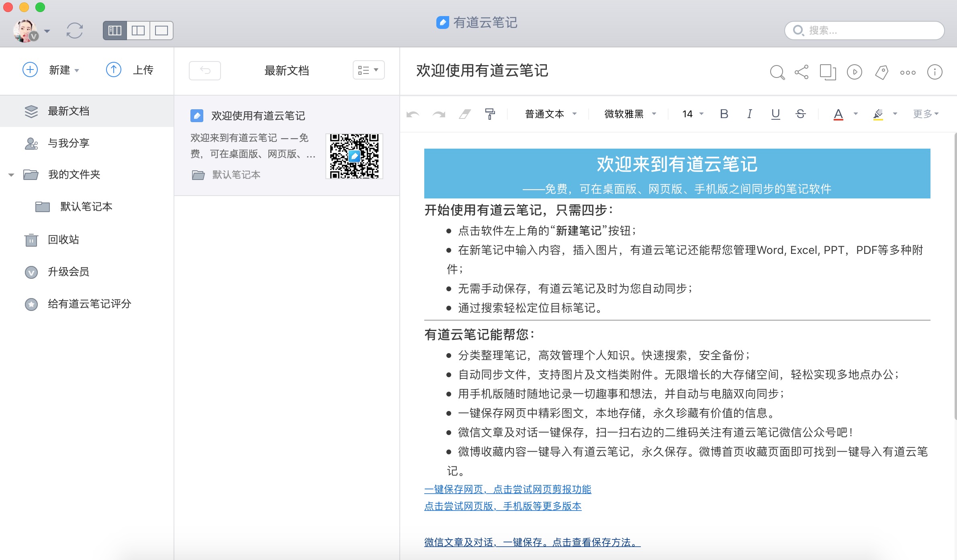957x560 pixels.
Task: Open the 回收站 (trash) in sidebar
Action: [64, 239]
